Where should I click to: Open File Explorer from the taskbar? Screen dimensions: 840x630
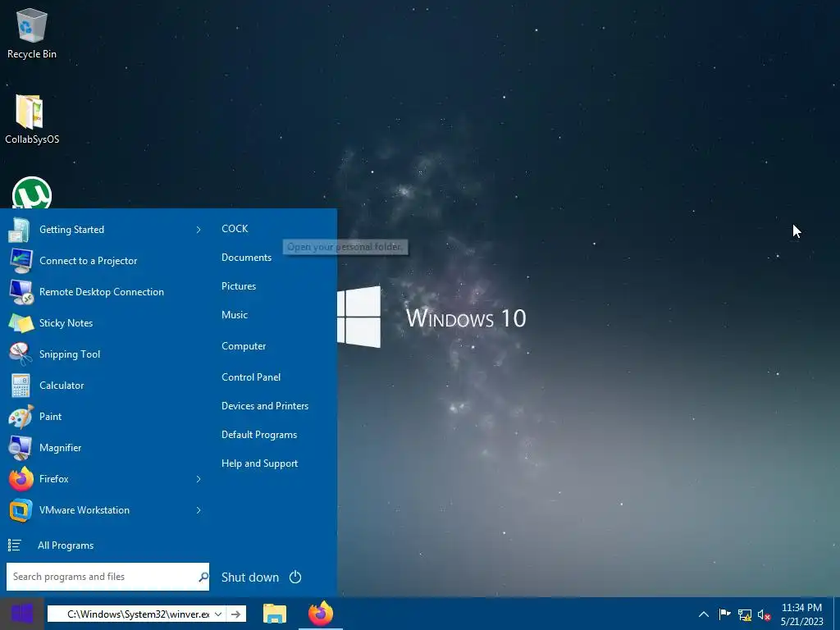pyautogui.click(x=275, y=614)
